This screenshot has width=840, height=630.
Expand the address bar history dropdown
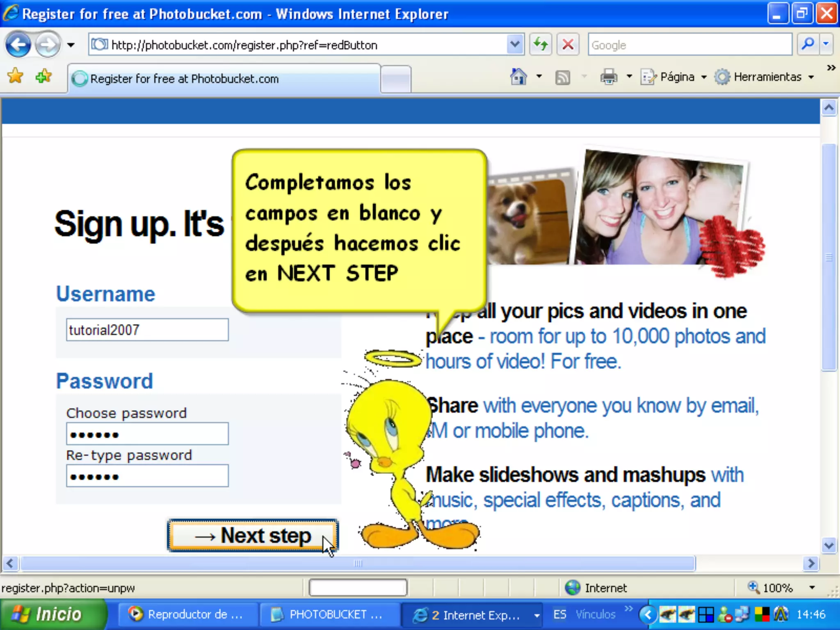point(515,44)
